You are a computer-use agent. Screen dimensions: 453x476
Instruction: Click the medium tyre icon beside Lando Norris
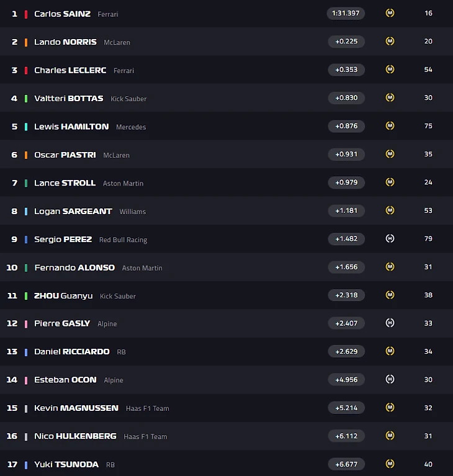390,42
